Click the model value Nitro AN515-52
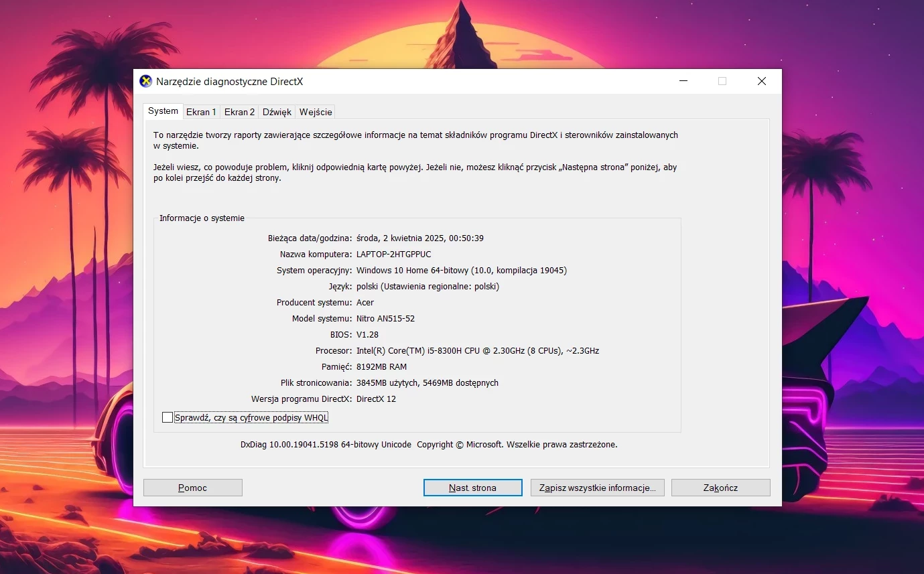The width and height of the screenshot is (924, 574). click(x=385, y=318)
